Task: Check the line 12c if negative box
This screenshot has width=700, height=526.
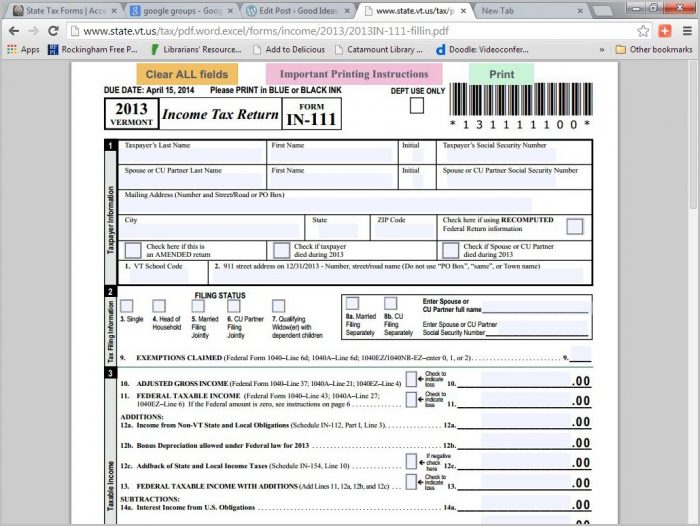Action: (x=411, y=461)
